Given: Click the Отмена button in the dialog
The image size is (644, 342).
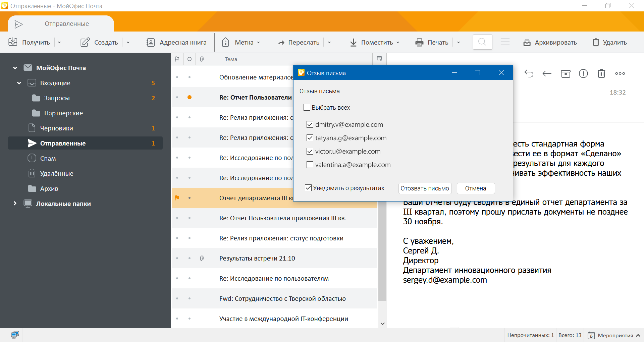Looking at the screenshot, I should point(476,188).
